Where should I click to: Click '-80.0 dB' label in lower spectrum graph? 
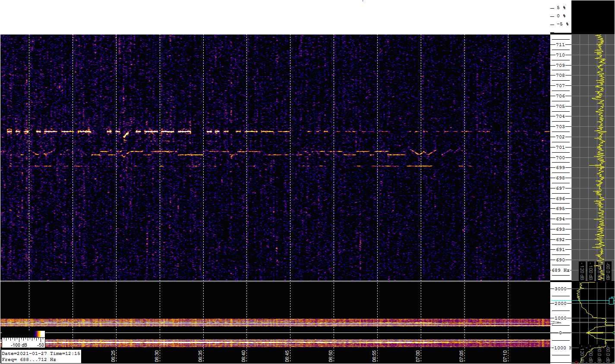600,354
